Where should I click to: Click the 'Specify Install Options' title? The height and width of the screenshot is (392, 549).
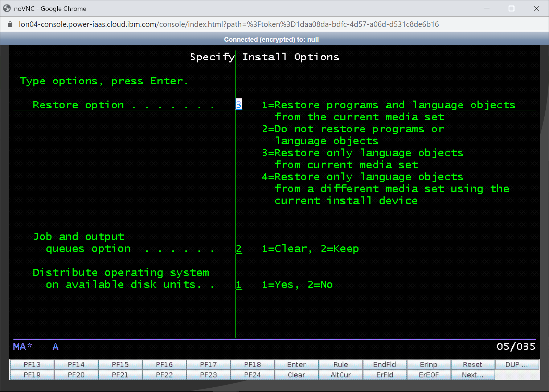point(265,57)
